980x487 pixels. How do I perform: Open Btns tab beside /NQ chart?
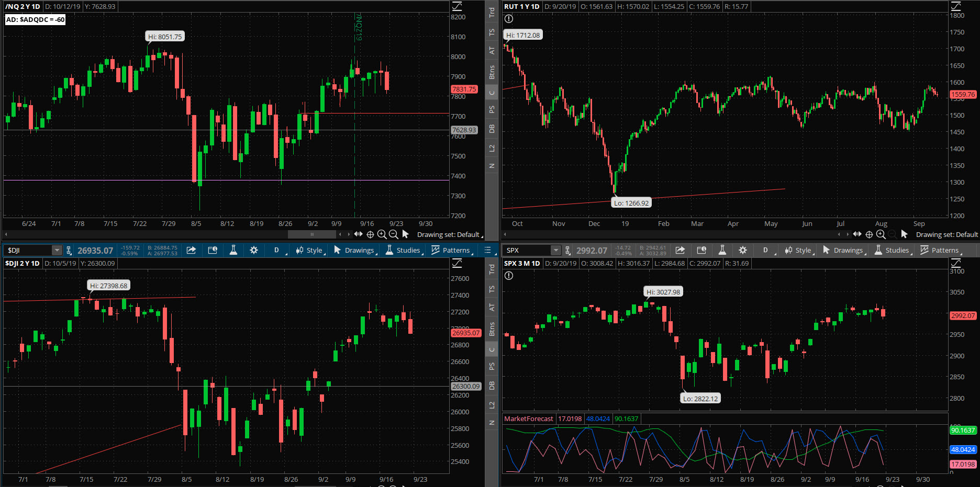(492, 72)
